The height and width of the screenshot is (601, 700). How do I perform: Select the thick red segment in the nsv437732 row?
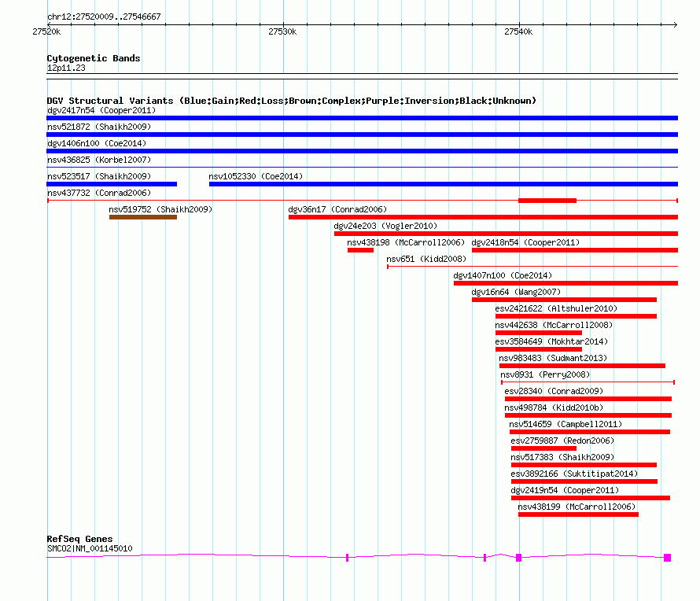coord(547,201)
